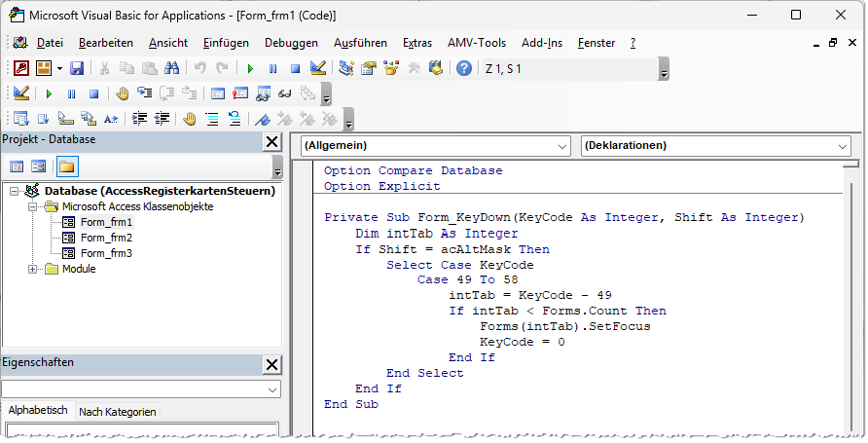Expand the Module folder node

(33, 269)
